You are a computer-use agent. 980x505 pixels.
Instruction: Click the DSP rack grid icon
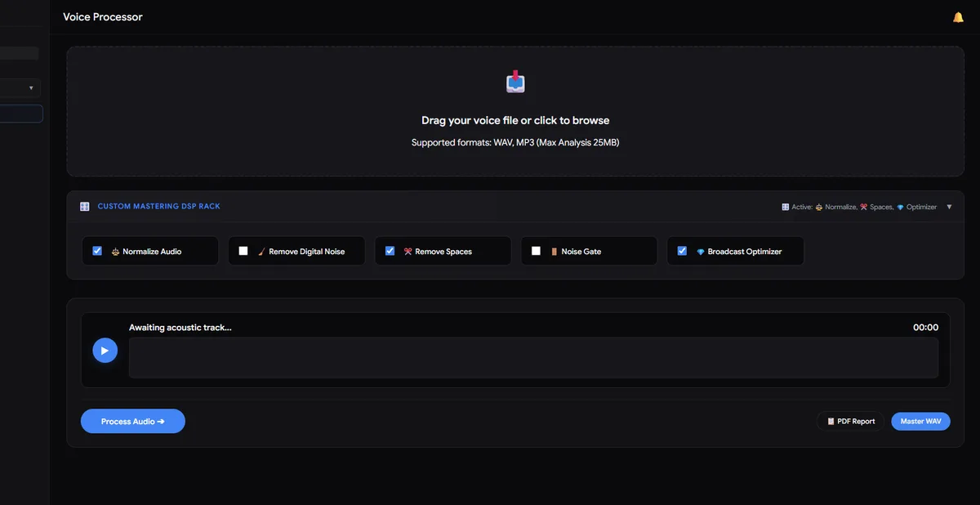click(x=85, y=207)
